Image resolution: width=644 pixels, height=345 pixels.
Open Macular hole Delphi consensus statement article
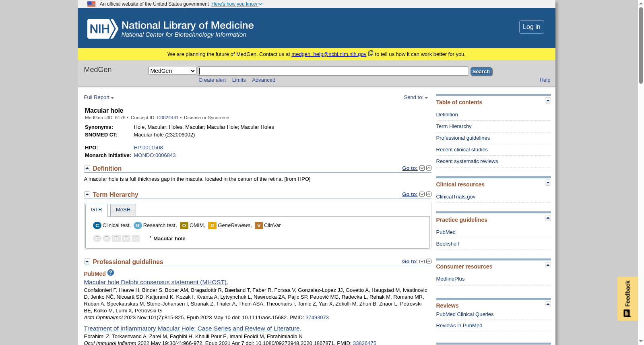(x=156, y=282)
